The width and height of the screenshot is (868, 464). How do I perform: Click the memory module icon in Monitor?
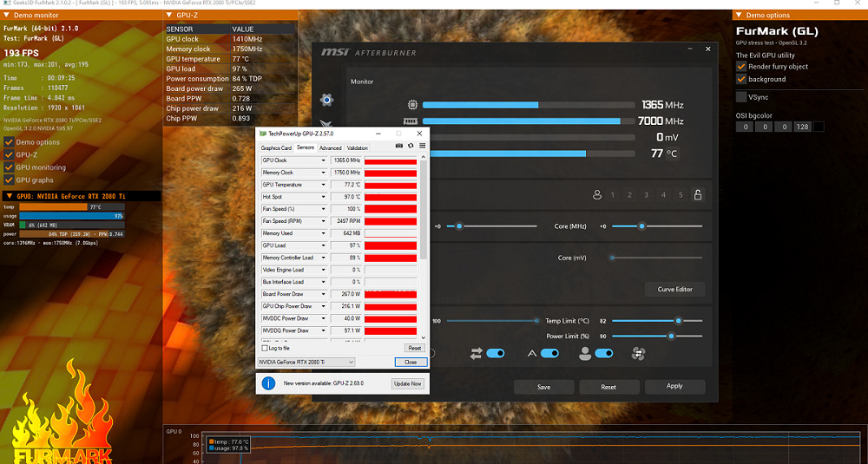click(x=411, y=121)
